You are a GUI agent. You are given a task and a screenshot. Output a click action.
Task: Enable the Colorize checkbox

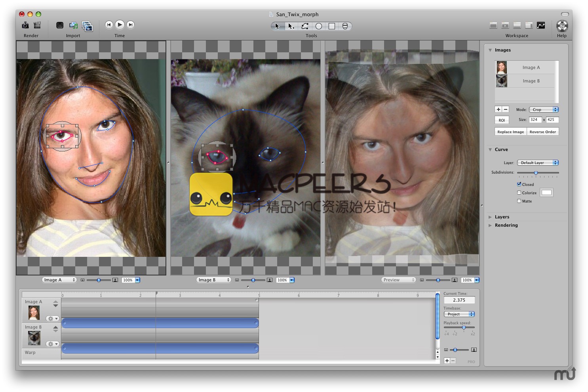coord(519,193)
